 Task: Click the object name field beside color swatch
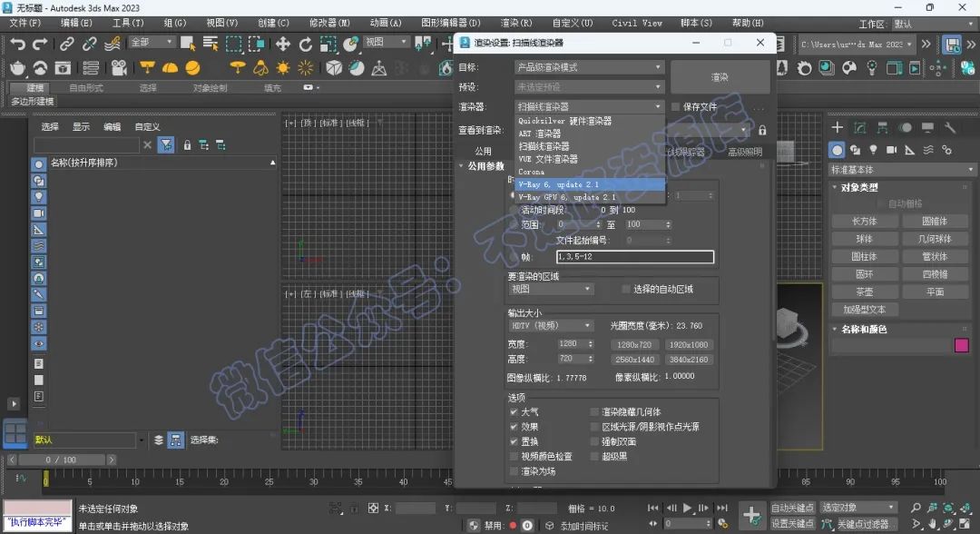(891, 345)
